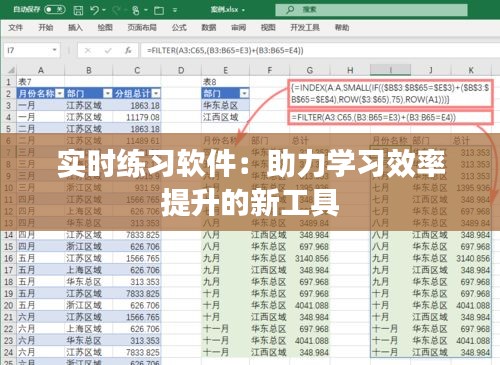Switch to the 视图 tab
The height and width of the screenshot is (365, 500).
point(268,28)
